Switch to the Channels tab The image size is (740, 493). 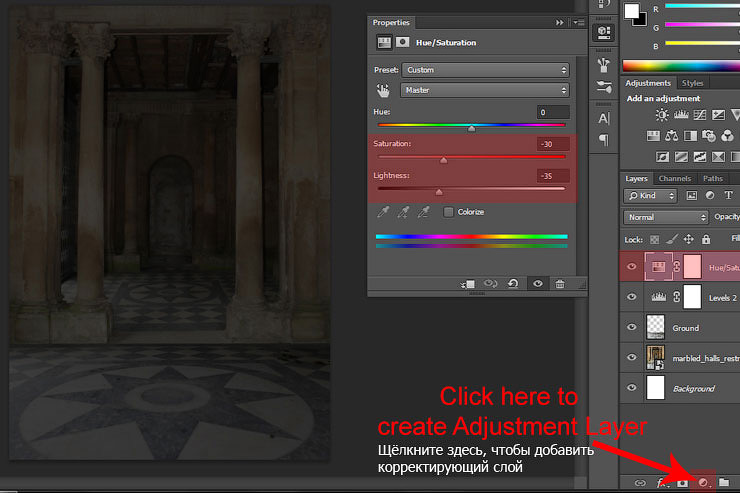point(674,179)
